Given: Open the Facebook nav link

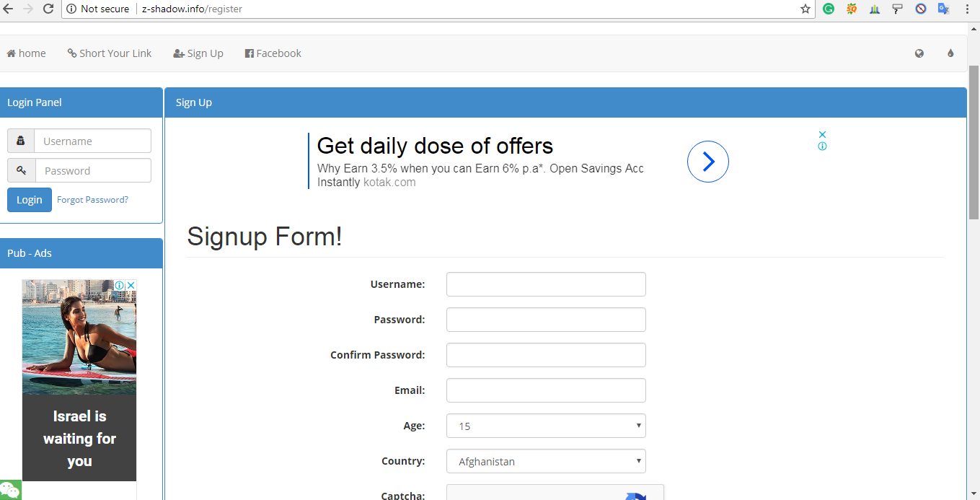Looking at the screenshot, I should tap(273, 53).
